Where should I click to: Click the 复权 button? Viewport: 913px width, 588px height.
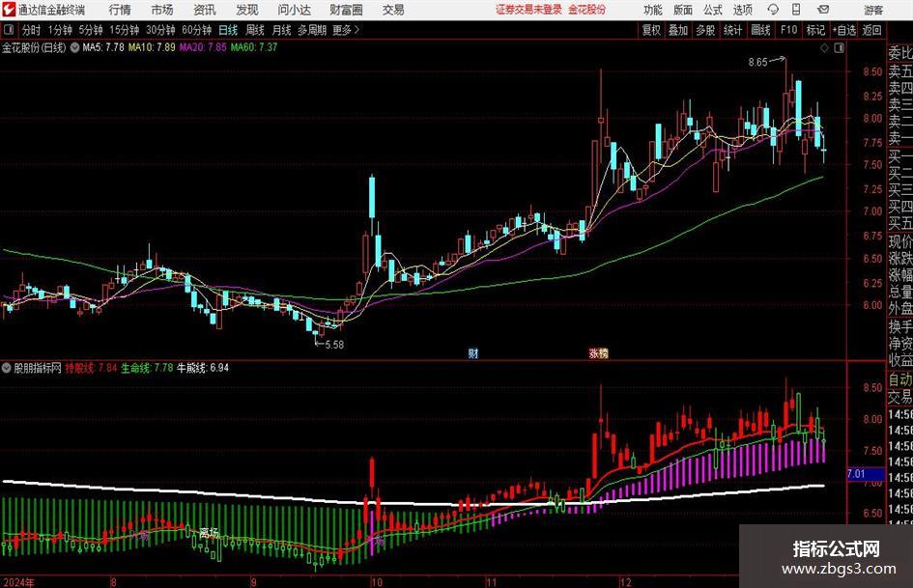(651, 30)
